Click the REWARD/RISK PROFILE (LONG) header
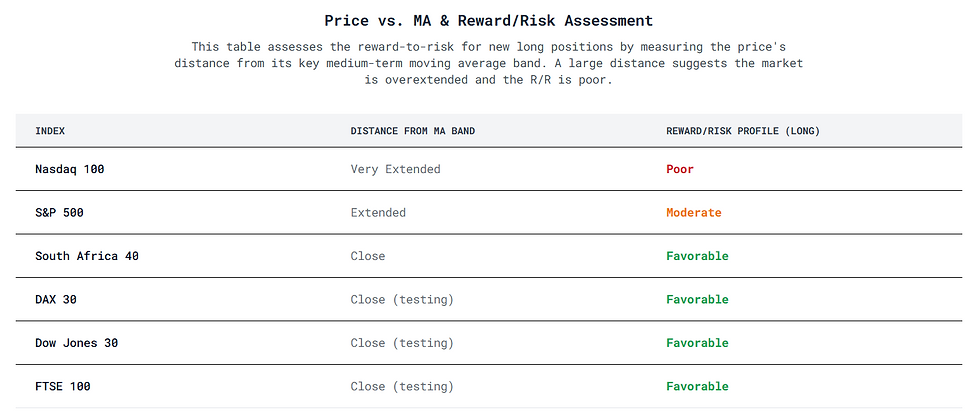The image size is (980, 420). (x=743, y=131)
